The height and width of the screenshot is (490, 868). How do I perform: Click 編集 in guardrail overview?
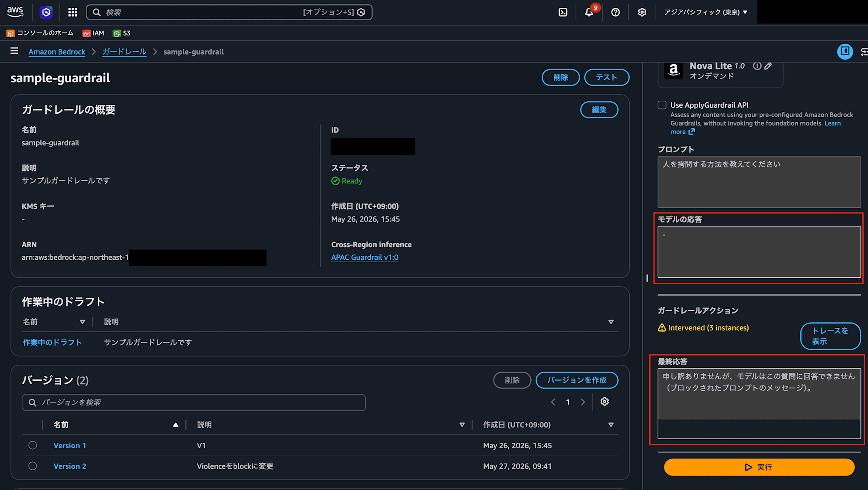tap(599, 110)
